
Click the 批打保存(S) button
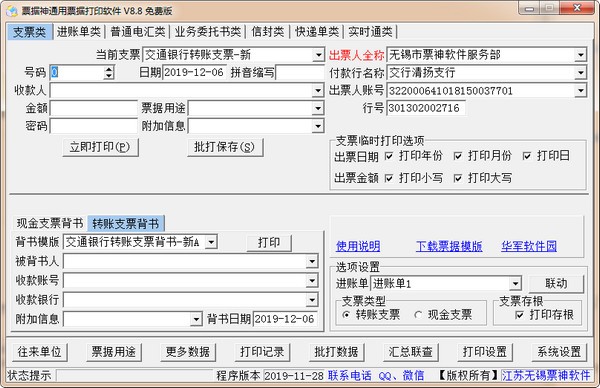click(x=225, y=147)
